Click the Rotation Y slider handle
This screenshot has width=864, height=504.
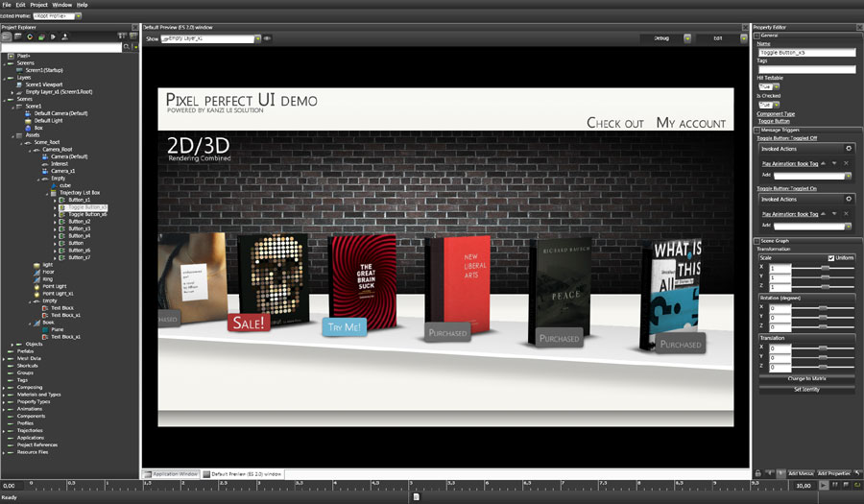click(823, 318)
